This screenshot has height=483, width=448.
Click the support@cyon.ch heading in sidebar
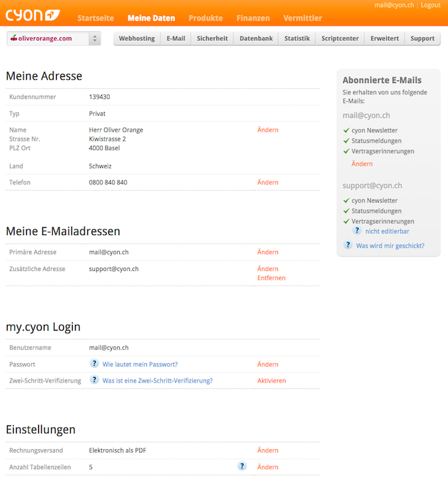(372, 186)
